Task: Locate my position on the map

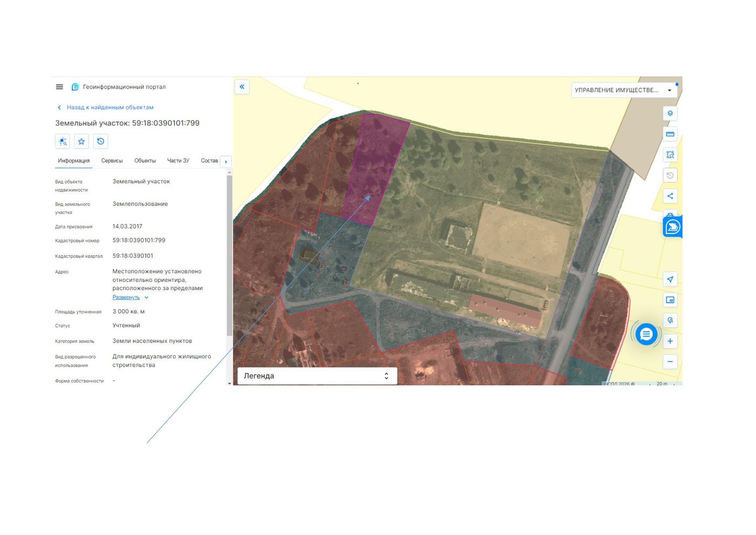Action: [670, 279]
